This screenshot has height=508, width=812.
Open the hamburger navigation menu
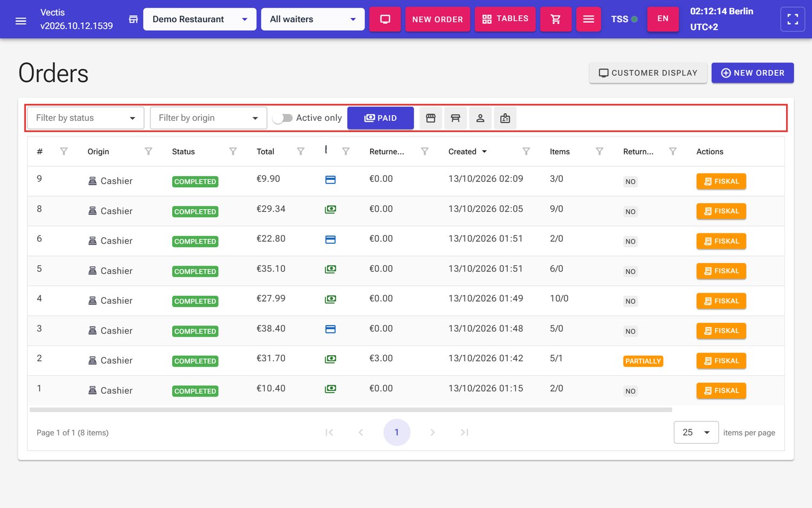(x=21, y=21)
